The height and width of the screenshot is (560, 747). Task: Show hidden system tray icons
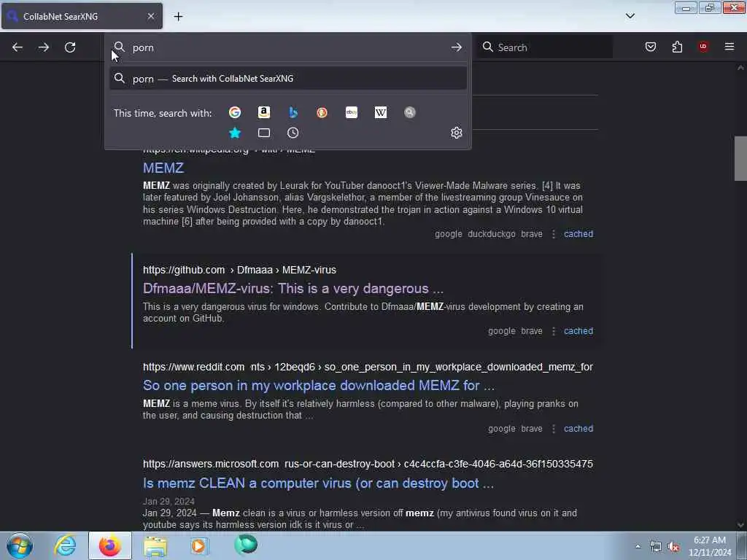[638, 546]
